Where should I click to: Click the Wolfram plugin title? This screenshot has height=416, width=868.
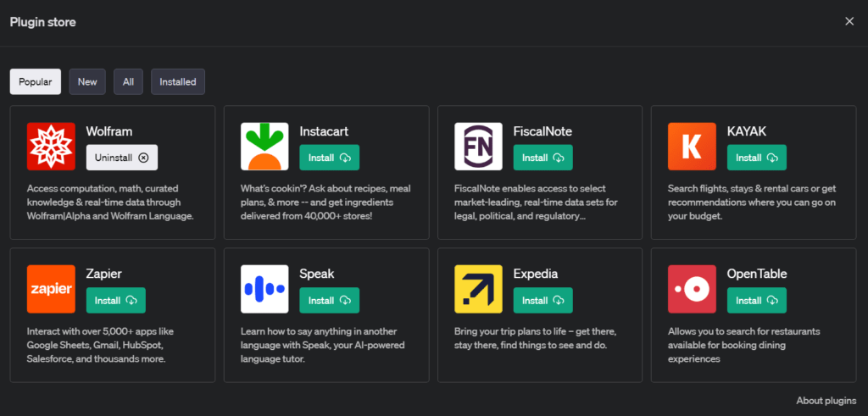109,131
